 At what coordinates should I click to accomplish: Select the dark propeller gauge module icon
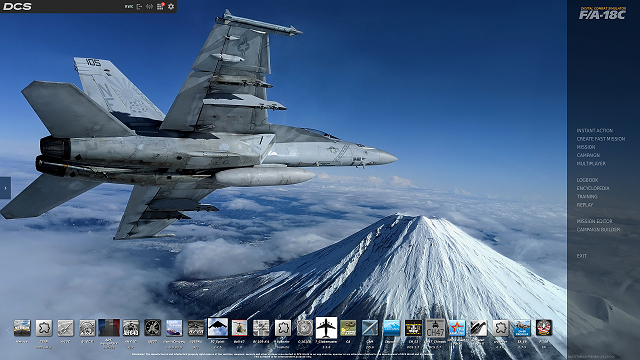point(152,328)
